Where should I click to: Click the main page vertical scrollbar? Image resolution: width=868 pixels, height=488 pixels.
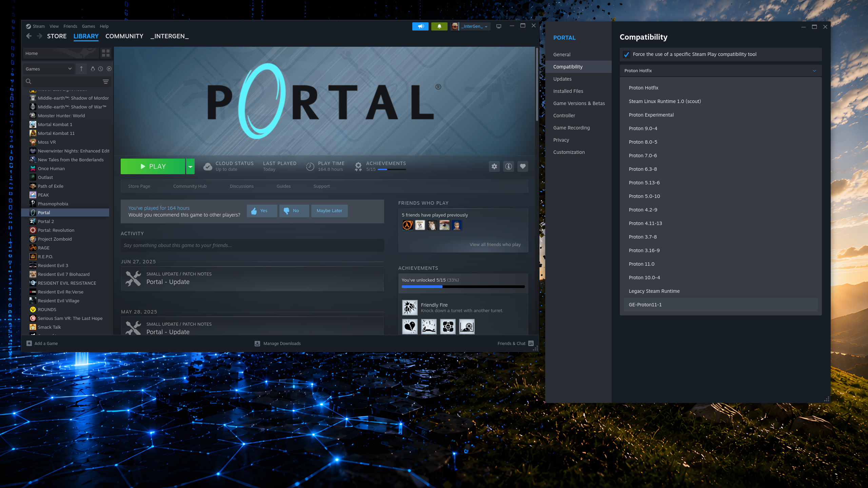[x=537, y=84]
